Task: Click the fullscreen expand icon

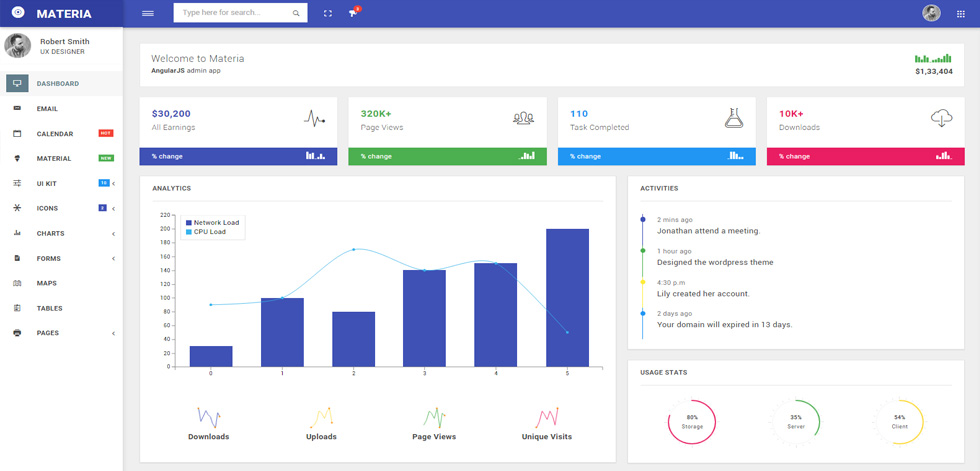Action: (328, 13)
